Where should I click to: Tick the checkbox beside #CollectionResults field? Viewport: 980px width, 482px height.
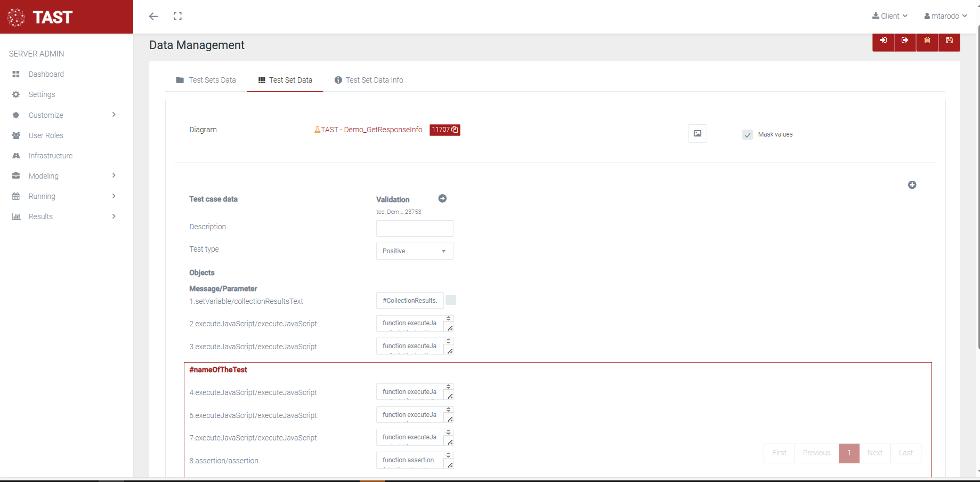(x=451, y=300)
